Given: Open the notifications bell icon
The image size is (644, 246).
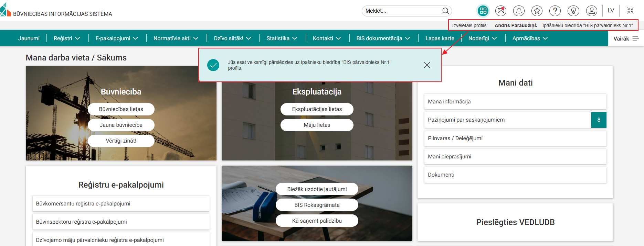Looking at the screenshot, I should pos(519,11).
